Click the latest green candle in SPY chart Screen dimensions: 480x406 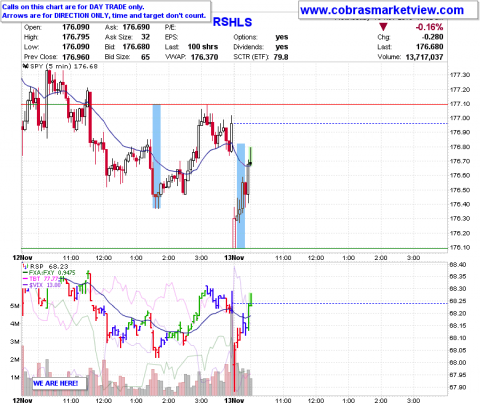coord(250,156)
